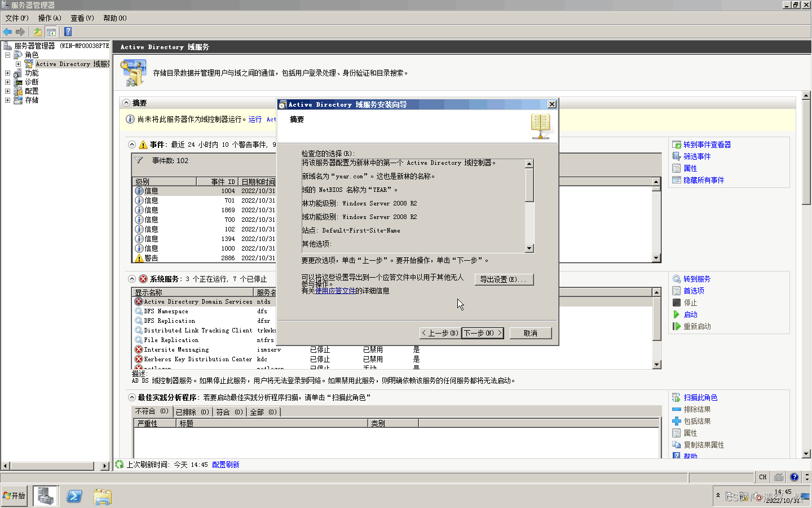Click the Up one level toolbar icon
Viewport: 812px width, 508px height.
(38, 32)
